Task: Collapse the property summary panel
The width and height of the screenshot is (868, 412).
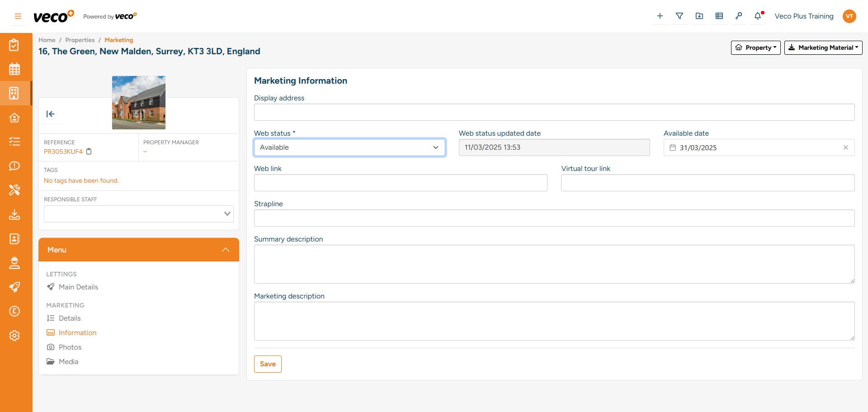Action: (x=51, y=114)
